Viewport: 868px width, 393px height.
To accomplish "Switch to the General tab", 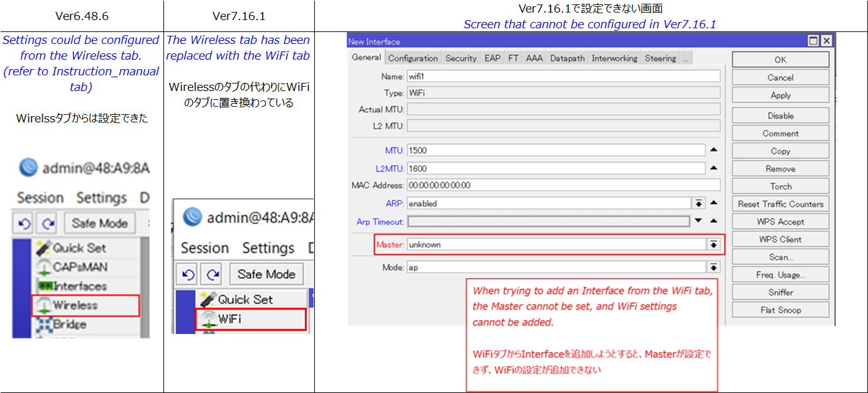I will point(366,58).
